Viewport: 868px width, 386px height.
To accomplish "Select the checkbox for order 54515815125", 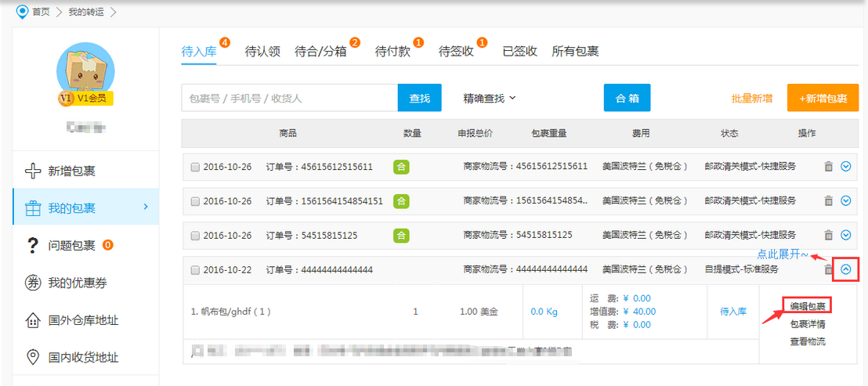I will 195,236.
